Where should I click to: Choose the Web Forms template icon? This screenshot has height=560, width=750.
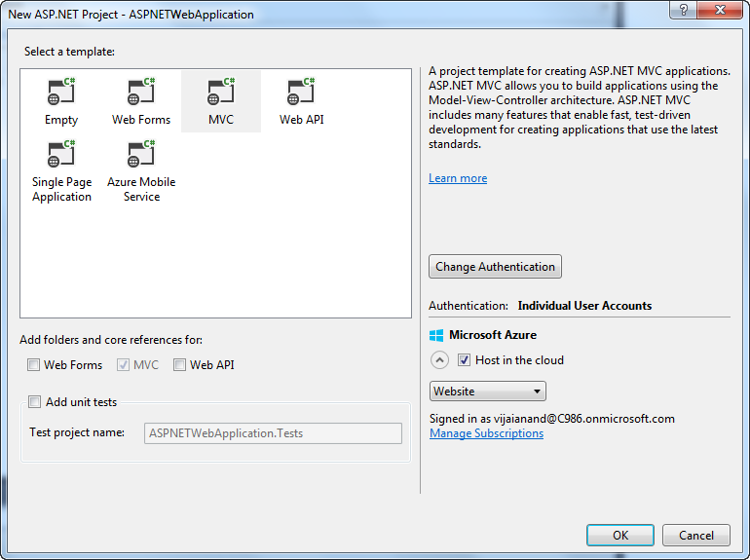141,92
